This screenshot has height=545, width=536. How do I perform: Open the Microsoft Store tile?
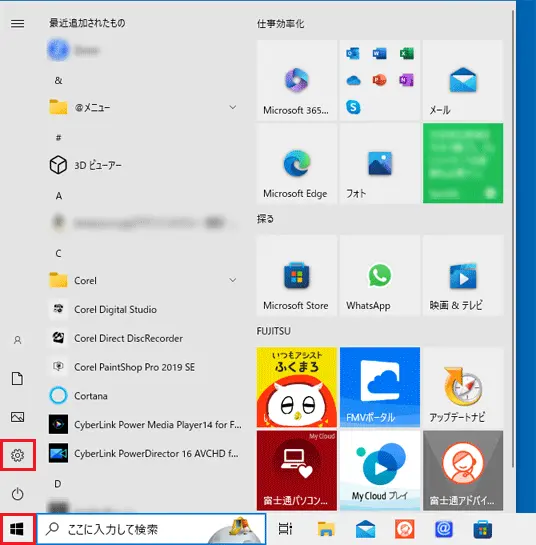point(297,275)
